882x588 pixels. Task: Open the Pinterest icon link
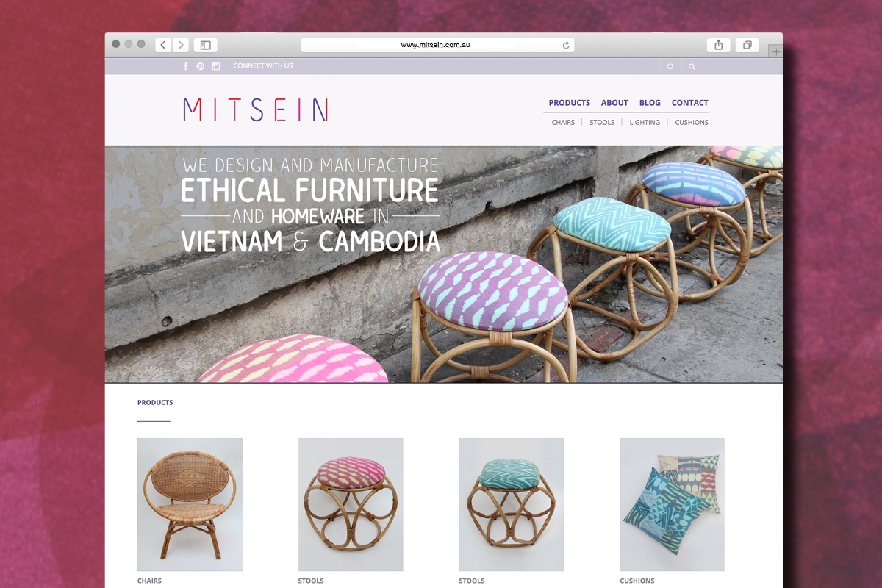201,66
